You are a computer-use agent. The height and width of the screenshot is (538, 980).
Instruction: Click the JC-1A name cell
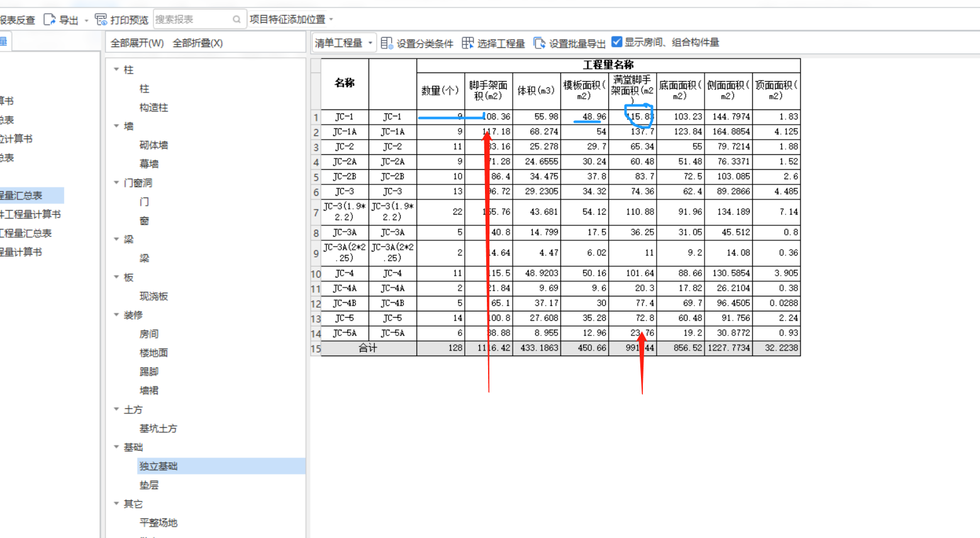click(x=345, y=132)
